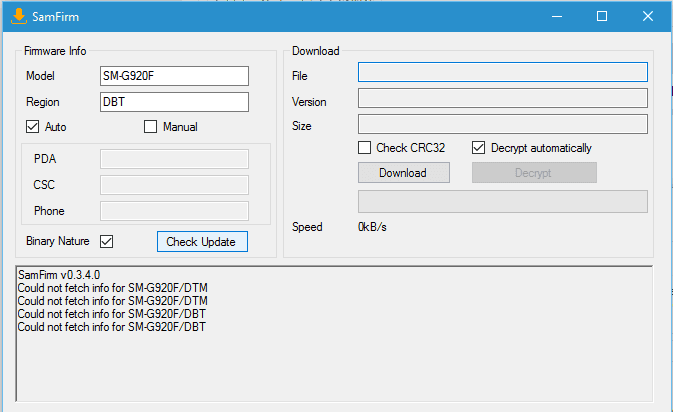Disable Decrypt automatically checkbox
673x412 pixels.
[479, 148]
